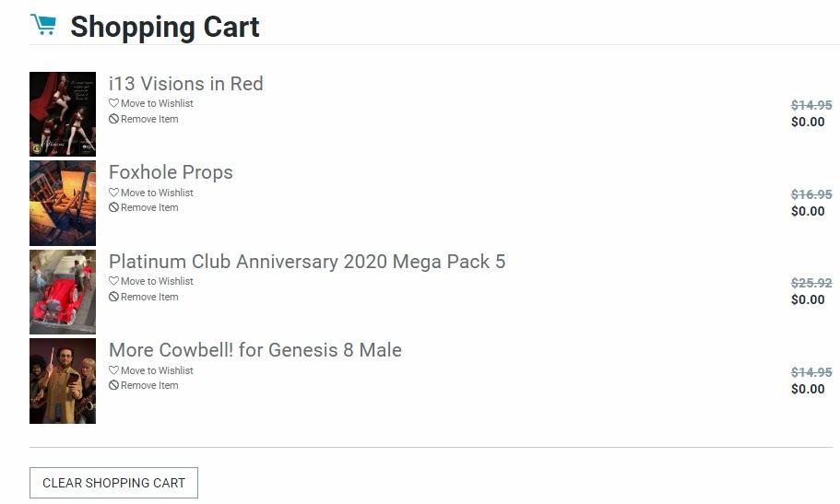The image size is (840, 504).
Task: Remove More Cowbell! item from cart
Action: [149, 386]
